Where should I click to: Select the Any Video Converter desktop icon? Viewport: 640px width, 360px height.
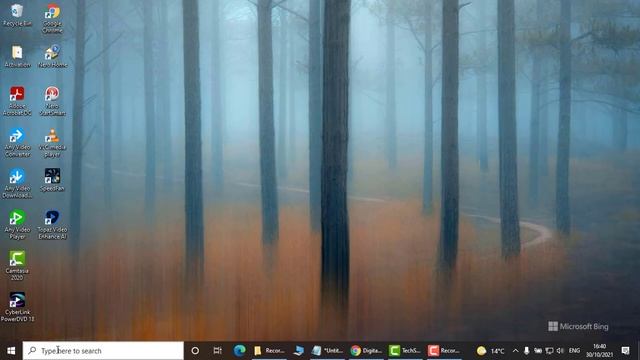[x=17, y=142]
